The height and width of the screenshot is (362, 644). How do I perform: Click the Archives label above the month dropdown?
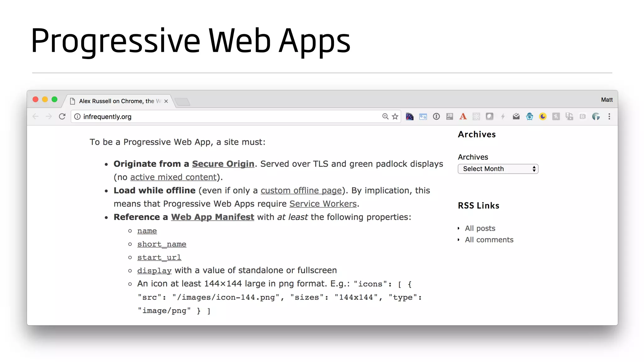pyautogui.click(x=473, y=157)
